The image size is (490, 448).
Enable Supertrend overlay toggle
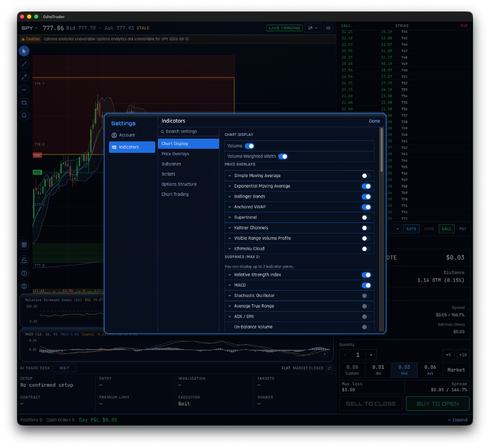366,218
